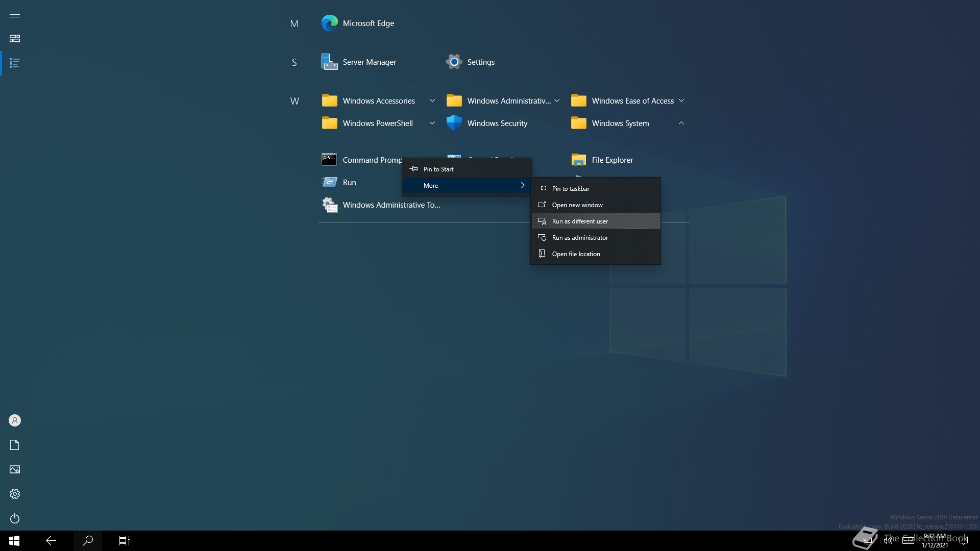Image resolution: width=980 pixels, height=551 pixels.
Task: Choose Pin to taskbar
Action: 571,189
